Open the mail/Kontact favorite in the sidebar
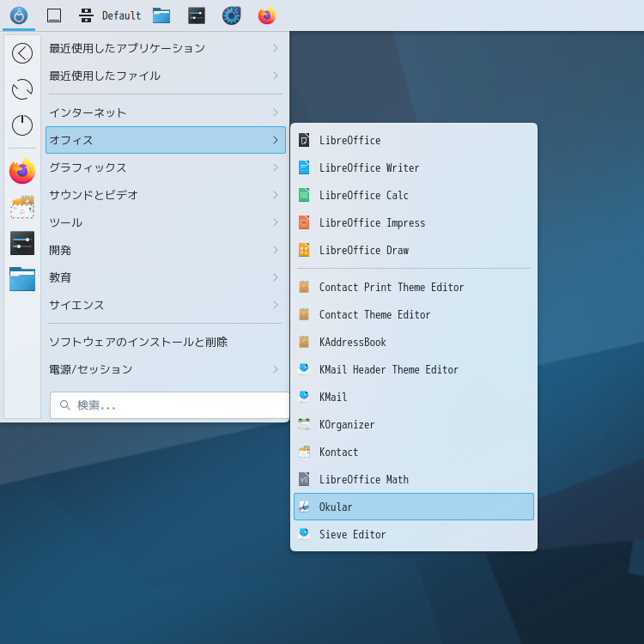 pos(22,207)
